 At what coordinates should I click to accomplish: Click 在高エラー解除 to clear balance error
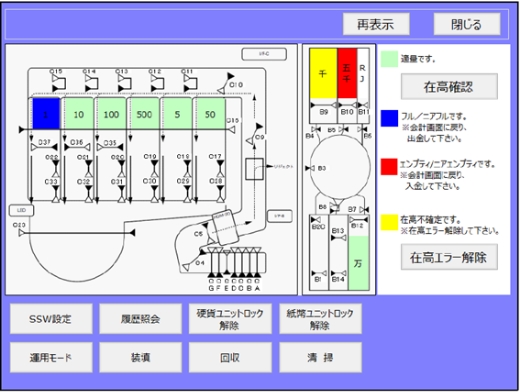449,257
